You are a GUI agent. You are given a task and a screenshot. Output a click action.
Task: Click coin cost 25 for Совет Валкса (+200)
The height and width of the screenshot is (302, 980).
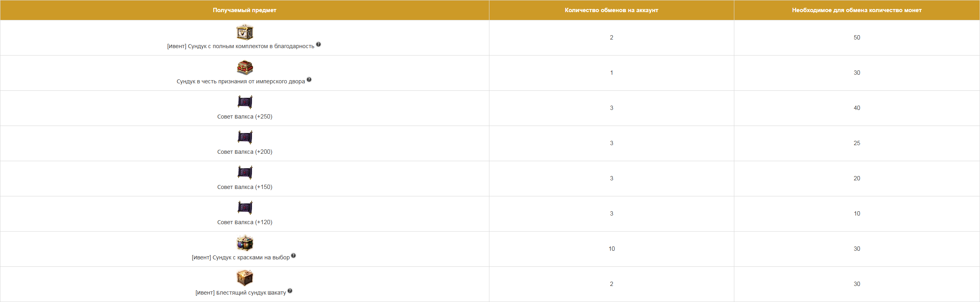coord(857,143)
